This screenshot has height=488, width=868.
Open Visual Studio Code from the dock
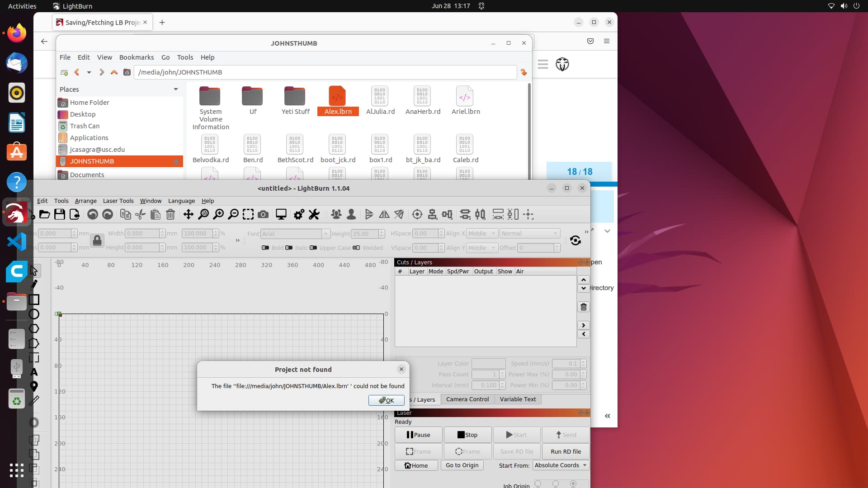17,242
